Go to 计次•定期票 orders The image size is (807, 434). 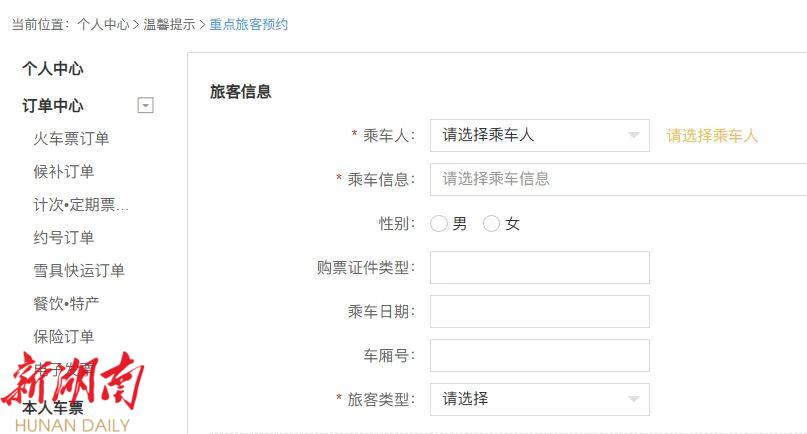(81, 205)
